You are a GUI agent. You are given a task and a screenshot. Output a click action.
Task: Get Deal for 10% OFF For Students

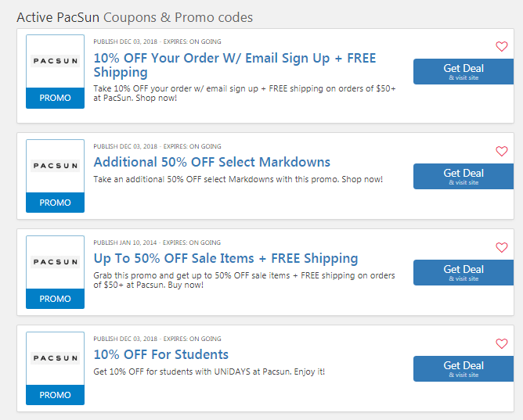463,368
